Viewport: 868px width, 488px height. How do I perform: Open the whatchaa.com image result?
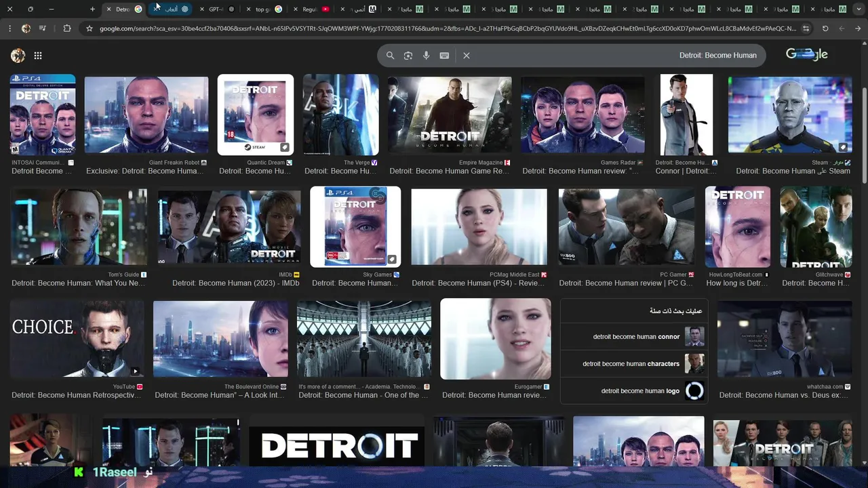click(x=785, y=339)
